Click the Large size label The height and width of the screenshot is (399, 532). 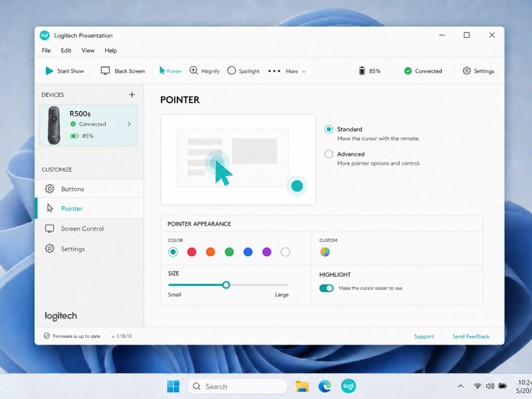pos(281,295)
